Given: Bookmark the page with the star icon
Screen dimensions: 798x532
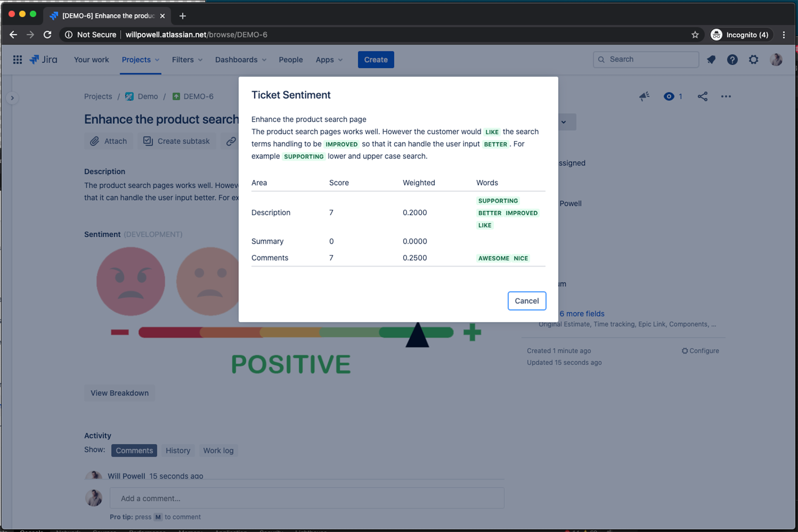Looking at the screenshot, I should pos(695,35).
